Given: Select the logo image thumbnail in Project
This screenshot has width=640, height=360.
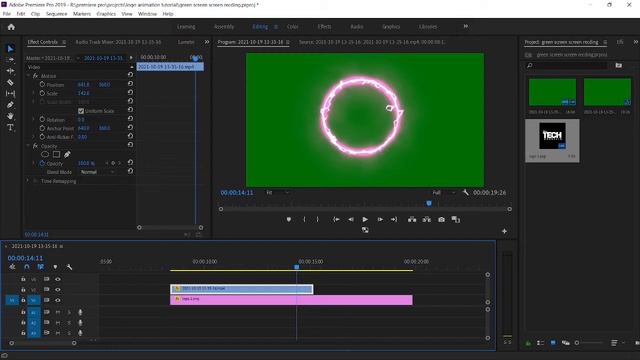Looking at the screenshot, I should click(x=552, y=136).
